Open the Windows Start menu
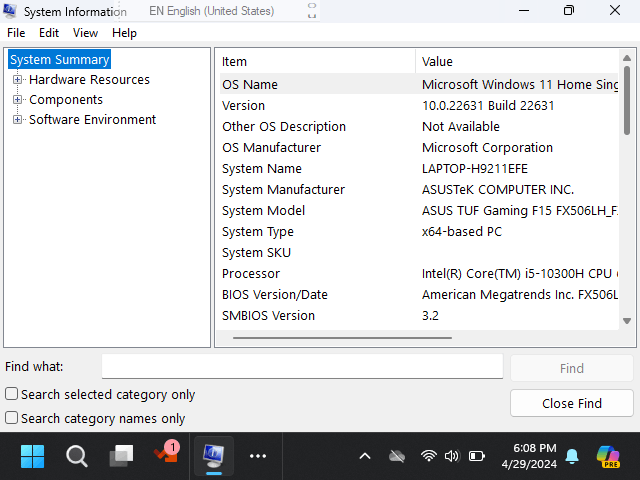640x480 pixels. pyautogui.click(x=32, y=456)
